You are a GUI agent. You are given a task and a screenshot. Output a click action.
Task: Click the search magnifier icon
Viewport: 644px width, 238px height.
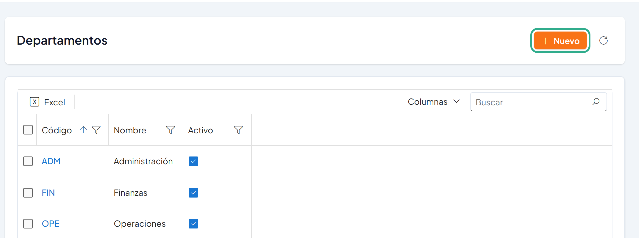(x=596, y=102)
